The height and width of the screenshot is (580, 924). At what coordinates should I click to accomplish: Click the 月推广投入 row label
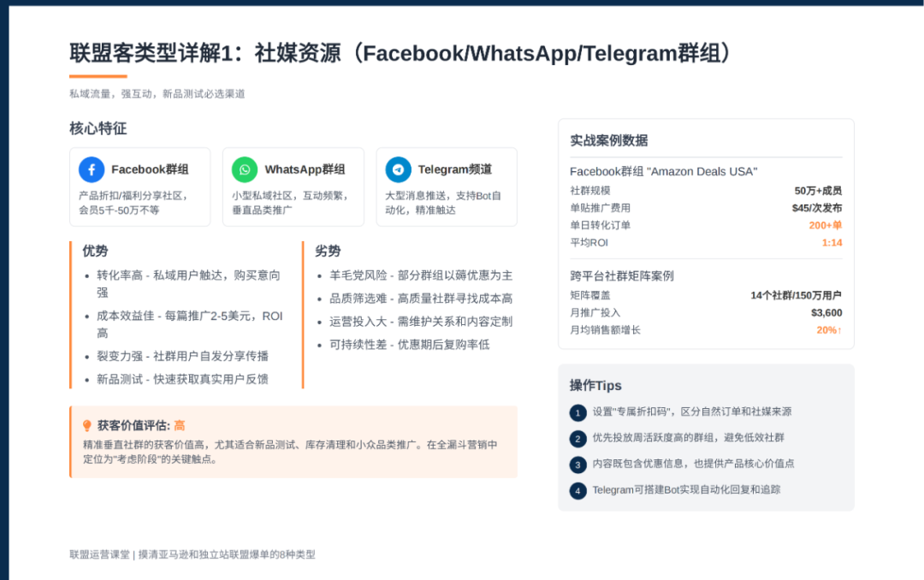click(595, 313)
